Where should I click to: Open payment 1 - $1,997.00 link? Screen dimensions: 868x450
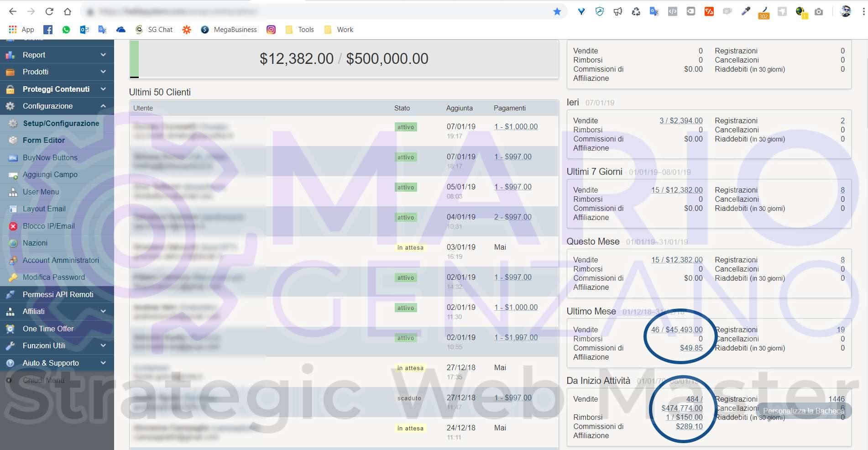[516, 337]
